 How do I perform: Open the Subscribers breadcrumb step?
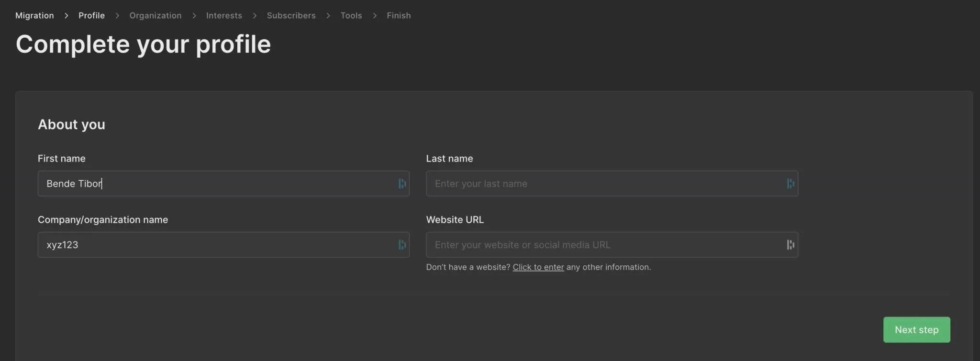(291, 16)
